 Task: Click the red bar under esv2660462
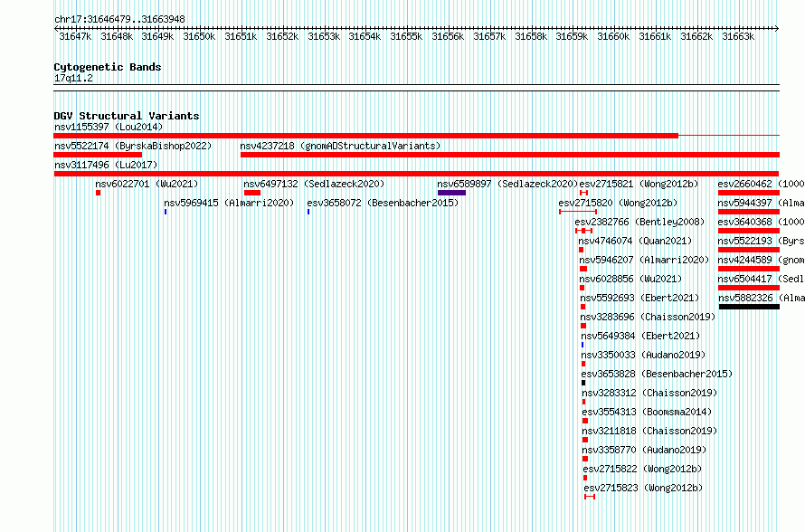(749, 193)
